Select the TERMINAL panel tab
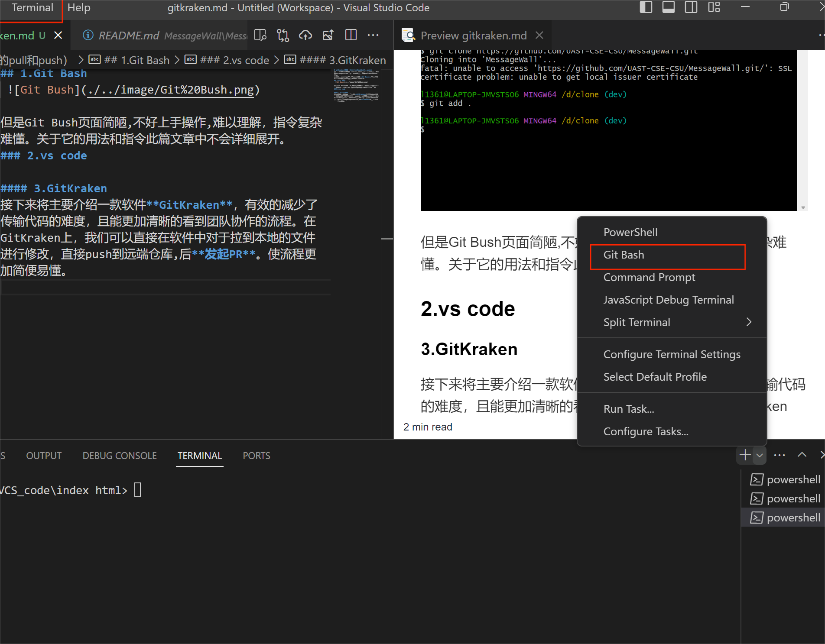This screenshot has height=644, width=825. pos(200,456)
